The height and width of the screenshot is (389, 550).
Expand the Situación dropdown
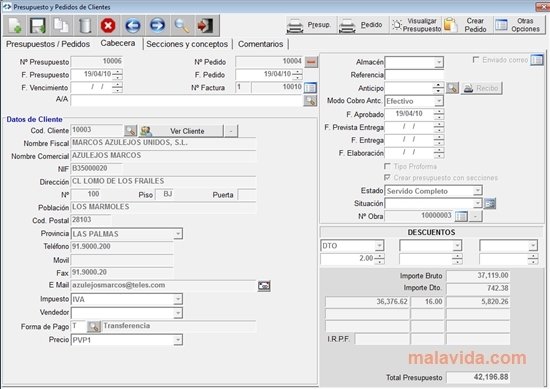pyautogui.click(x=477, y=203)
